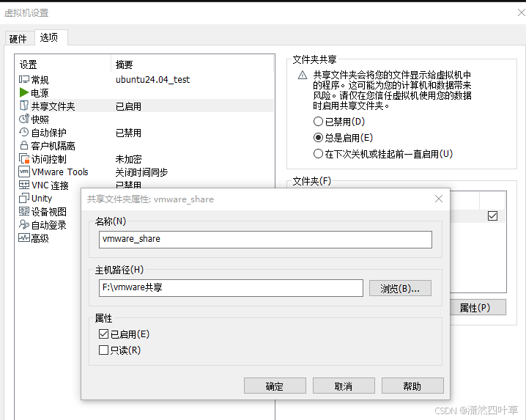Click the 主机路径(H) field with F:\vmware共享

231,288
